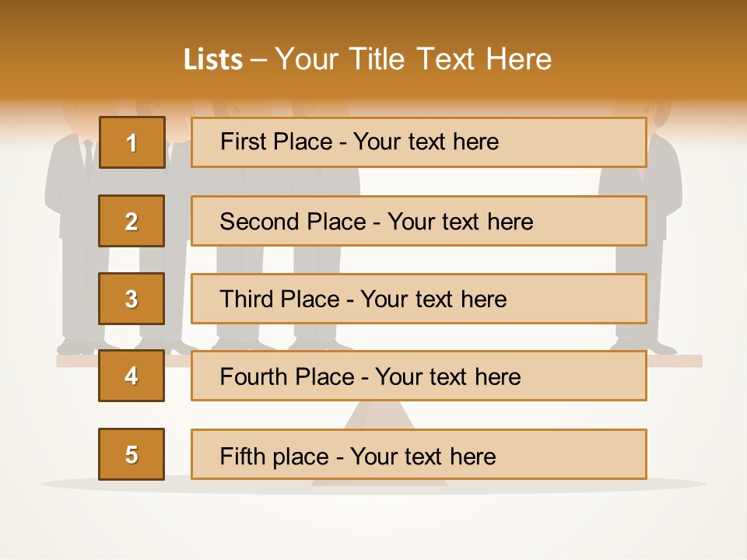The width and height of the screenshot is (747, 560).
Task: Select the number 2 box
Action: click(x=132, y=221)
